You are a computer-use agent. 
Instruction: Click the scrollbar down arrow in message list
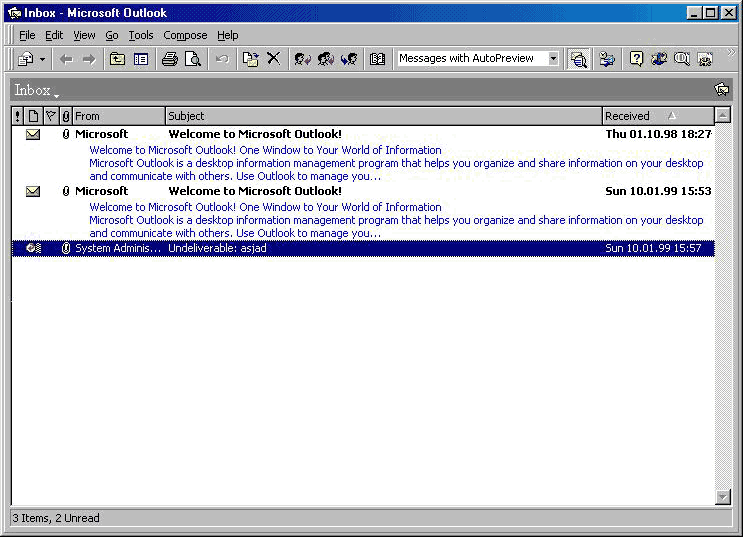(723, 497)
